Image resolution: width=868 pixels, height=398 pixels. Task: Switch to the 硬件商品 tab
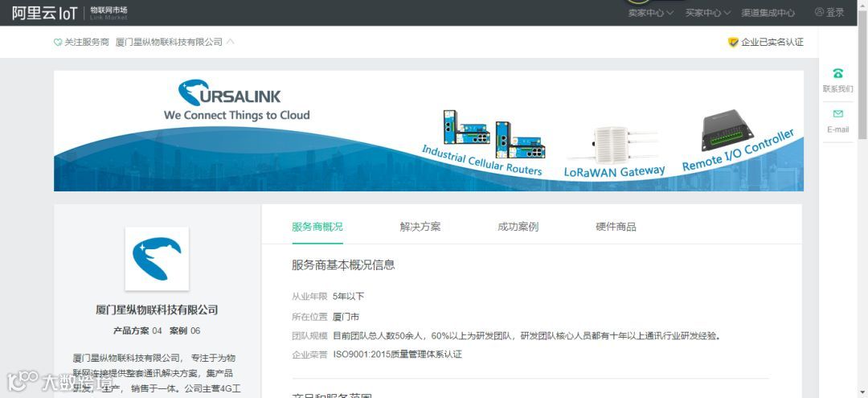616,227
